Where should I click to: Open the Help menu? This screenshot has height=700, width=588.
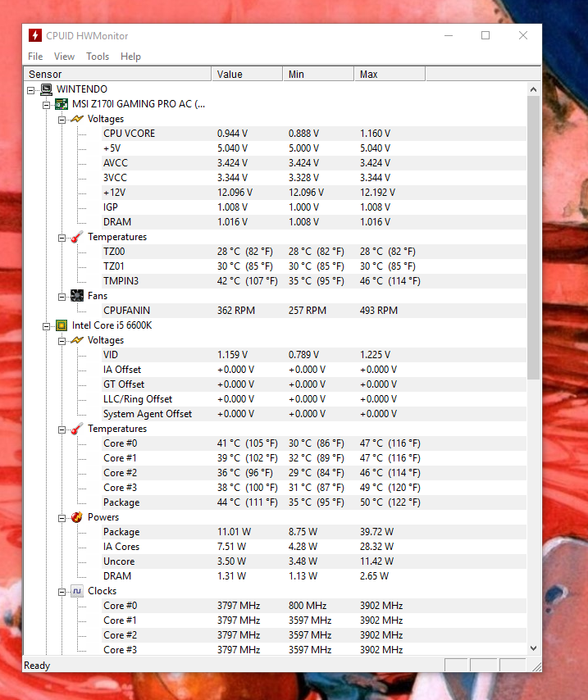(130, 57)
